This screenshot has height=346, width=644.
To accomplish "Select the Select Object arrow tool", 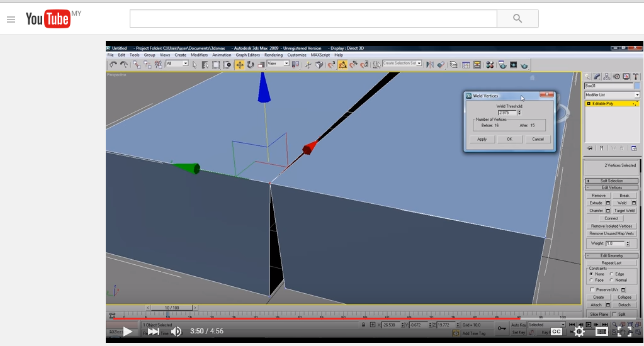I will click(195, 64).
